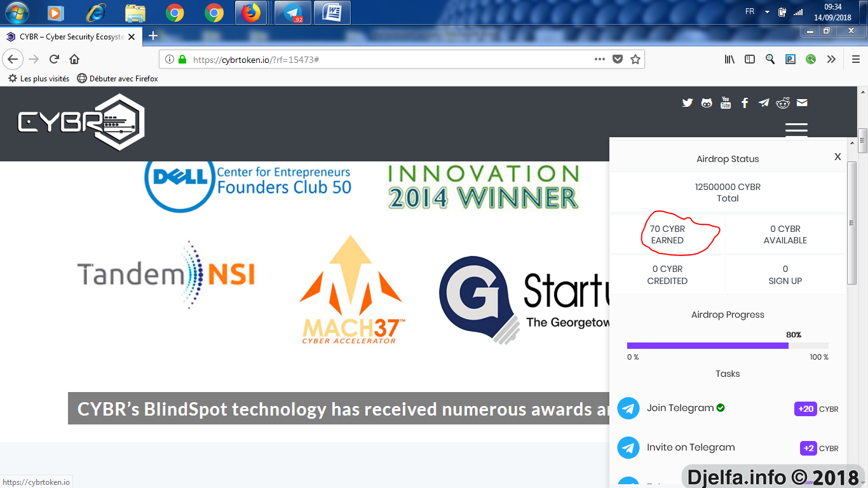Open Windows Explorer folder on taskbar

pos(135,12)
